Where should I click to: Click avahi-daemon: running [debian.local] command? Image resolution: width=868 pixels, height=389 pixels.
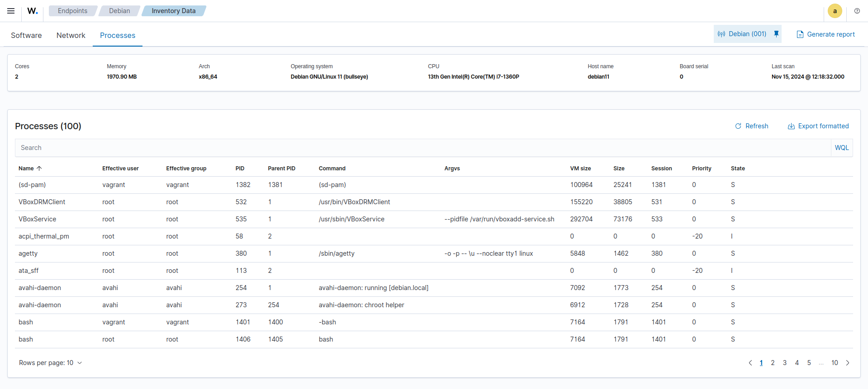coord(374,288)
